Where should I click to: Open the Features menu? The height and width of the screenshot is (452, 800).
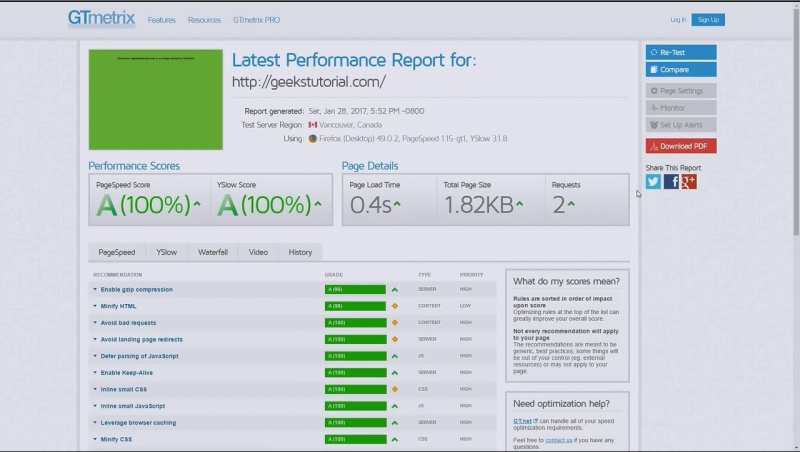[x=162, y=20]
